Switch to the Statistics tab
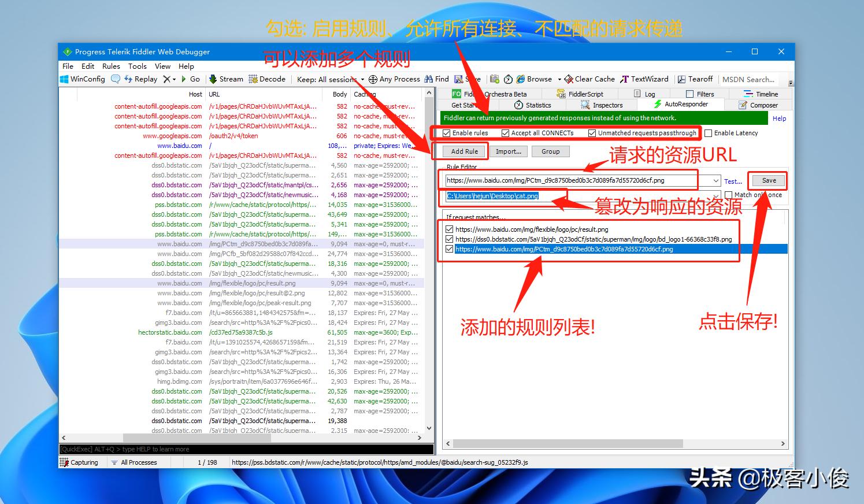Viewport: 864px width, 504px height. pos(533,105)
